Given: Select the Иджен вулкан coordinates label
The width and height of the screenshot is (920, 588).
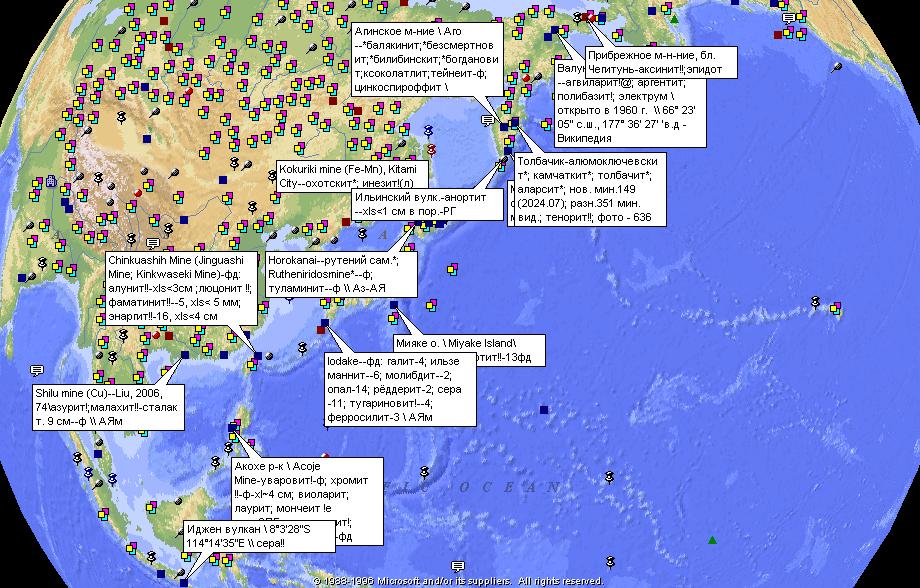Looking at the screenshot, I should (x=259, y=536).
